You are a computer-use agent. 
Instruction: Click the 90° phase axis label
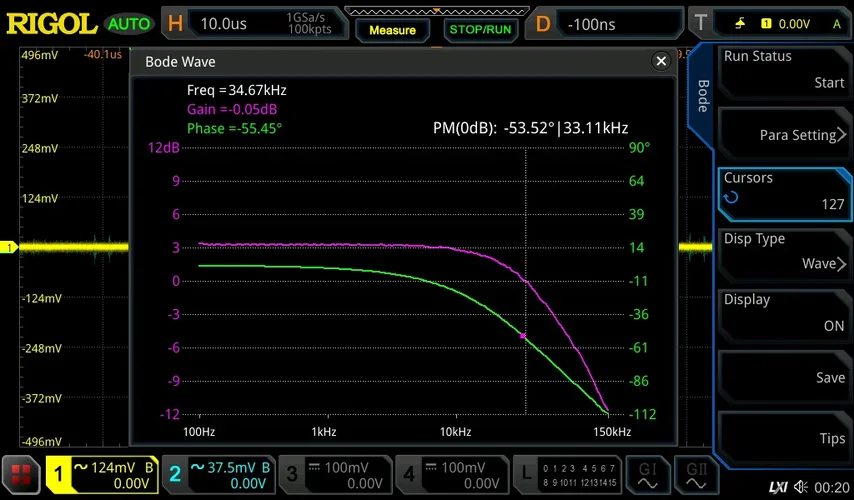[639, 148]
